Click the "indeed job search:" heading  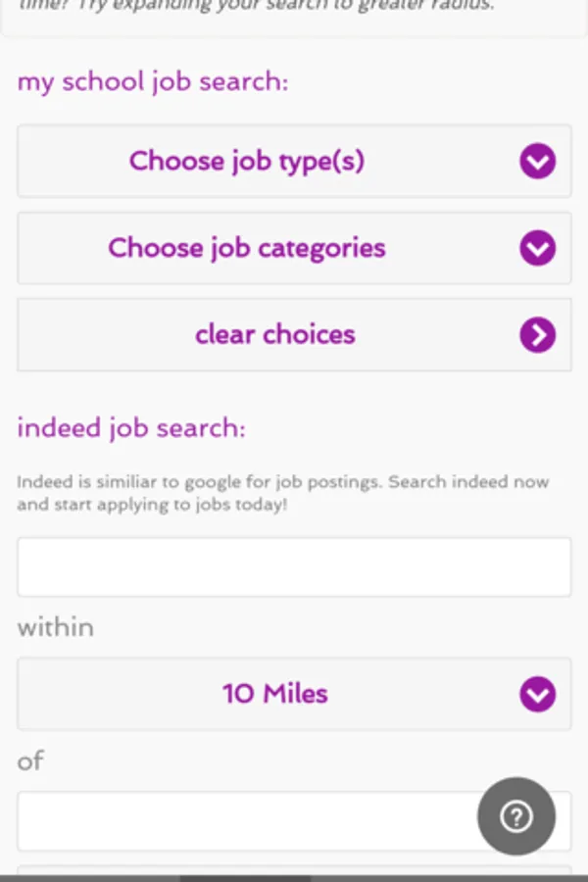[131, 428]
